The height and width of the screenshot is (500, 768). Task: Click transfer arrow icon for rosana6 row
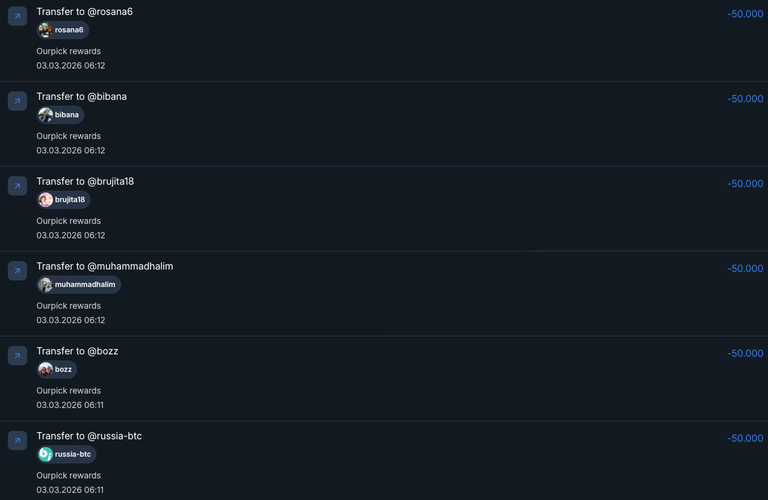[x=17, y=16]
